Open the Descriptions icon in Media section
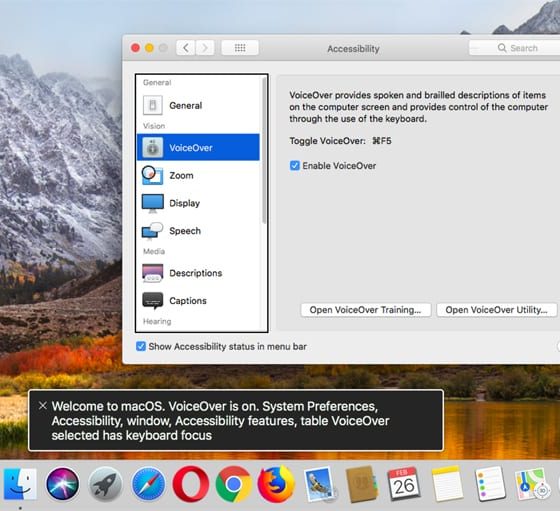 [x=152, y=273]
